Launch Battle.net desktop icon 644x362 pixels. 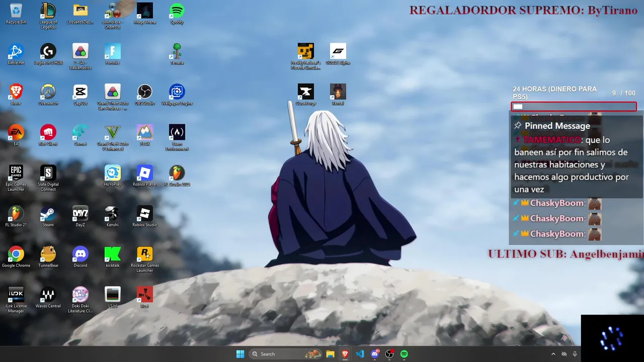click(16, 54)
